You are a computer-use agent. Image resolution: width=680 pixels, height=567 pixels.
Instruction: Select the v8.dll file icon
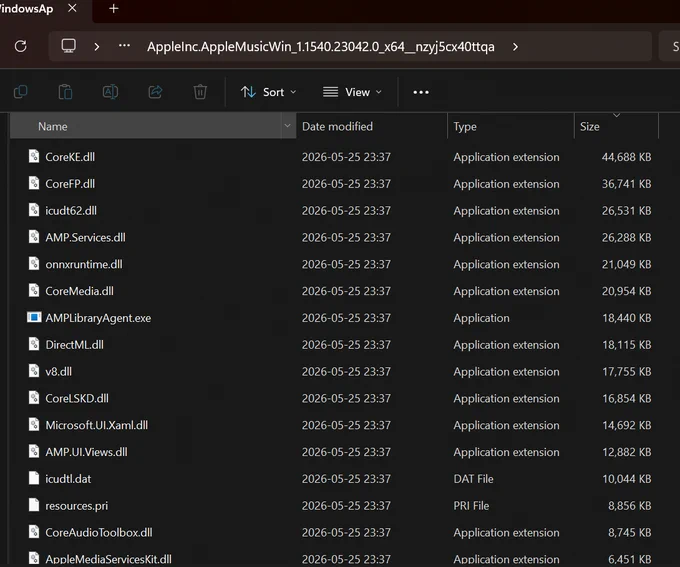(34, 371)
